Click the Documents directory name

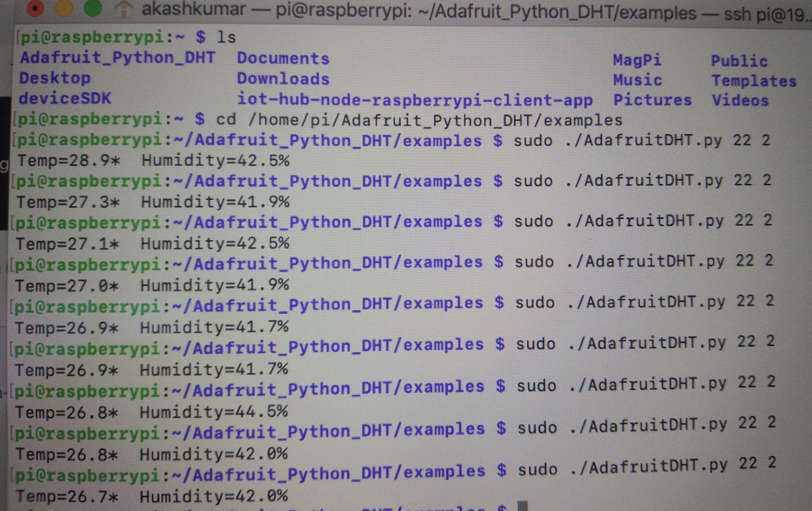point(283,58)
